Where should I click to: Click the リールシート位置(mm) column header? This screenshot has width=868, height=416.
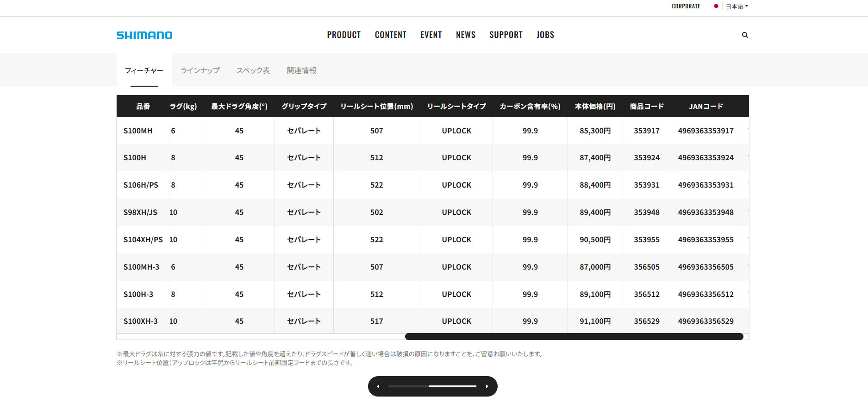pos(377,107)
